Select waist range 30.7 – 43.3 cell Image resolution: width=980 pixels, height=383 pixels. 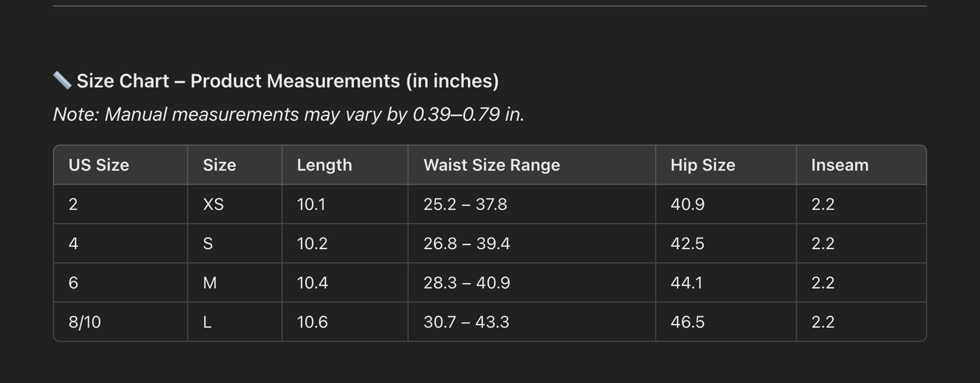pos(466,322)
